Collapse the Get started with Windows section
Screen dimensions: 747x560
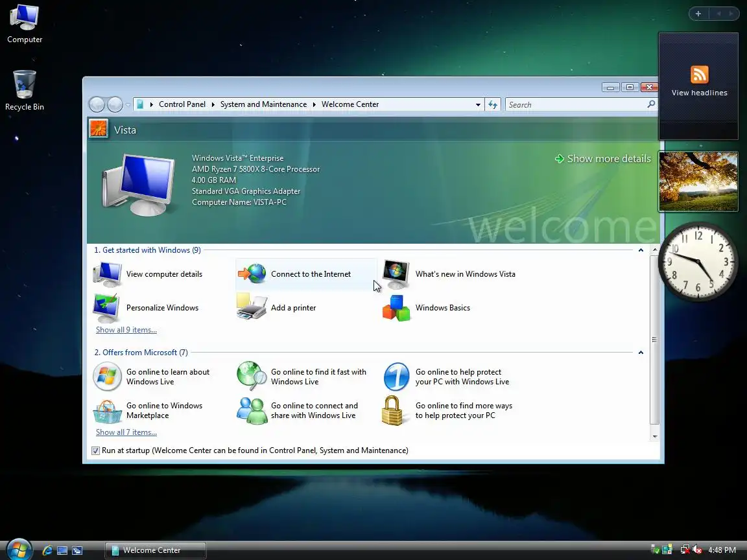point(641,250)
